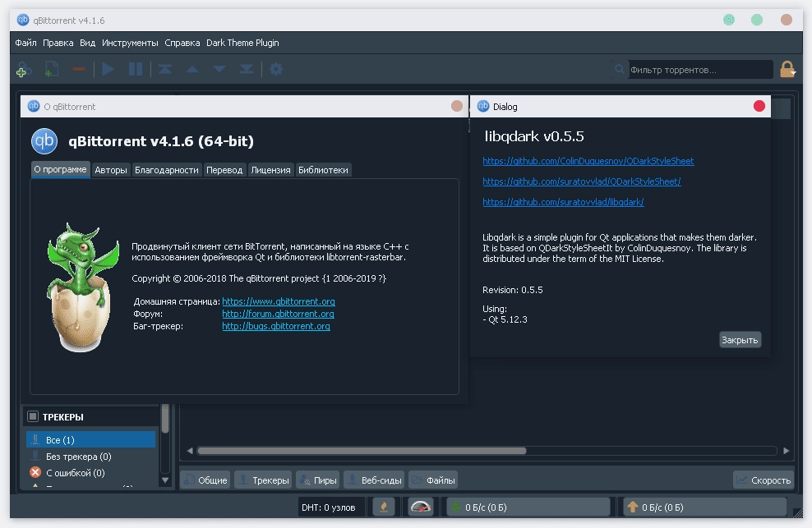Open the Пиры bottom tab
Screen dimensions: 812x528
click(318, 480)
